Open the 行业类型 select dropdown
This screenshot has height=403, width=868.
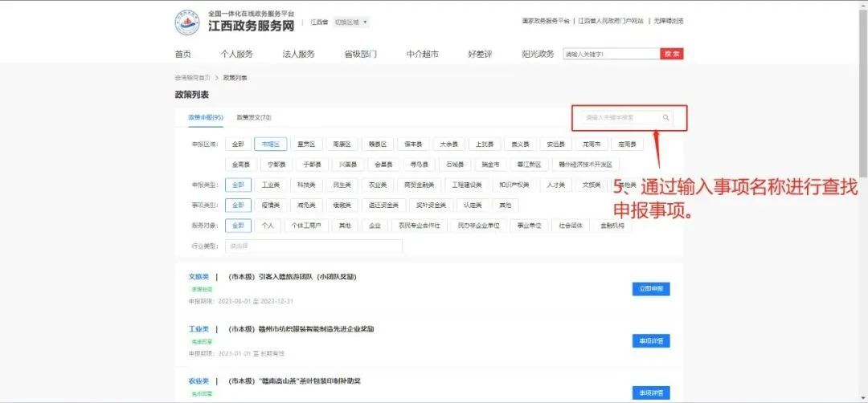click(314, 246)
